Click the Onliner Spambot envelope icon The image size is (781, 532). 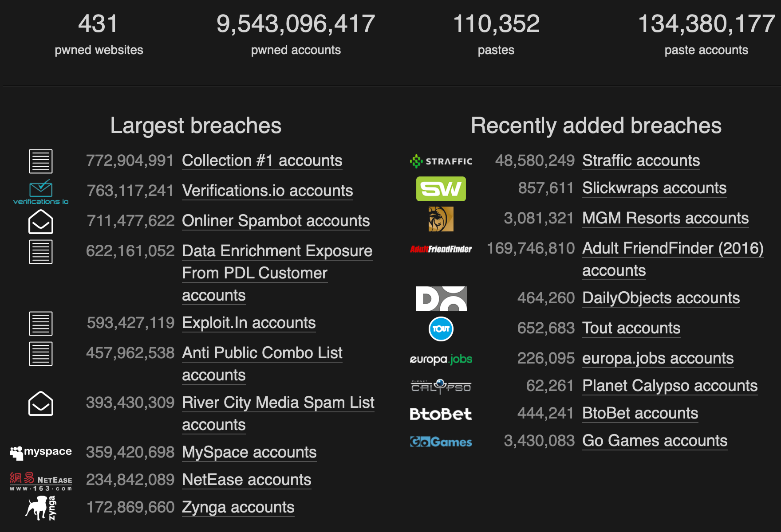click(41, 222)
